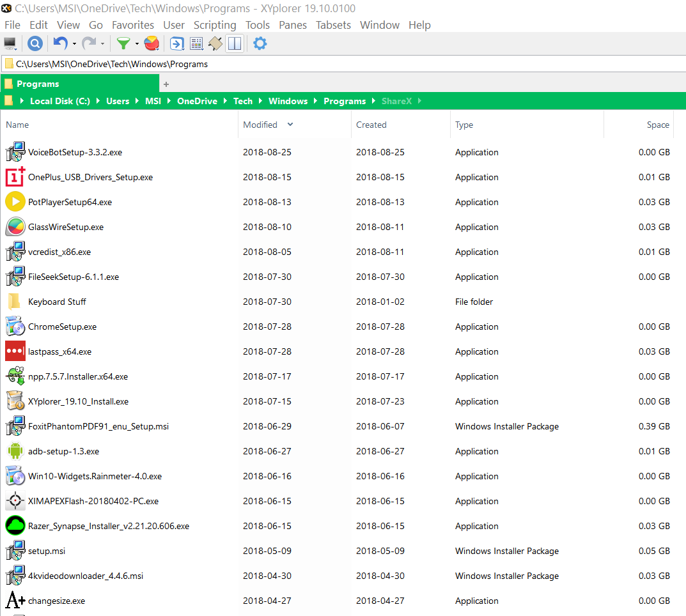Expand the arrow after ShareX breadcrumb
Viewport: 686px width, 616px height.
tap(419, 101)
